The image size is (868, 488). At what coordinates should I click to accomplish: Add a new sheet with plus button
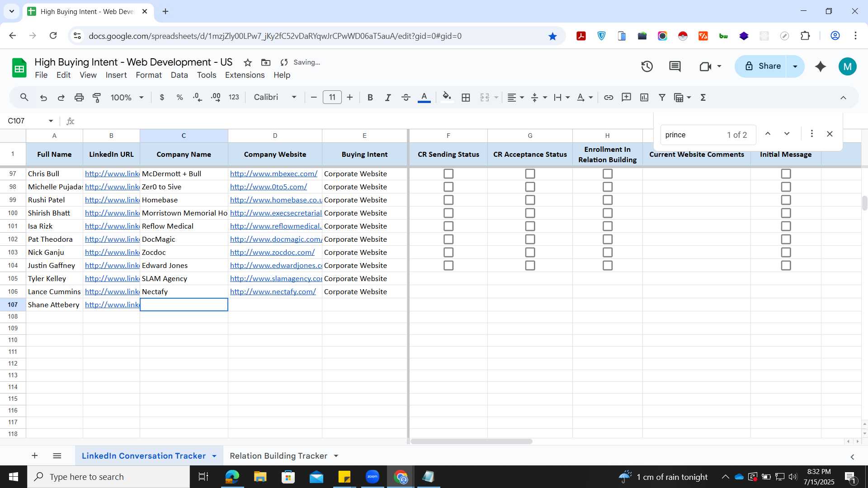[35, 456]
